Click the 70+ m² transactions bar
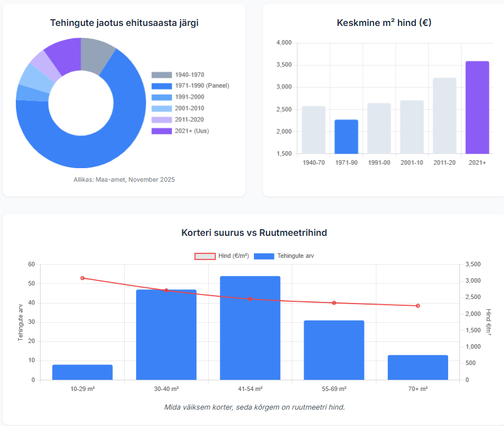This screenshot has width=504, height=426. coord(418,367)
